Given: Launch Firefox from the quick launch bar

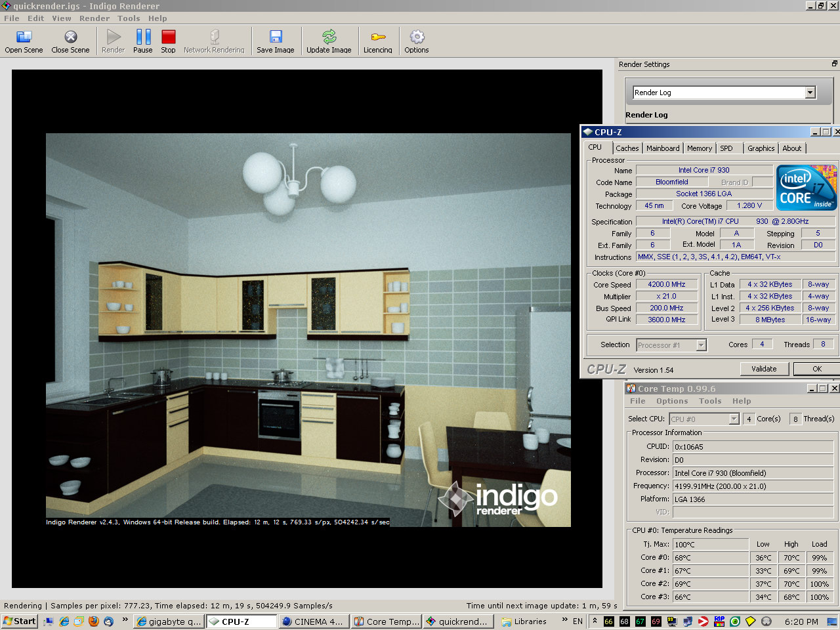Looking at the screenshot, I should click(x=94, y=621).
